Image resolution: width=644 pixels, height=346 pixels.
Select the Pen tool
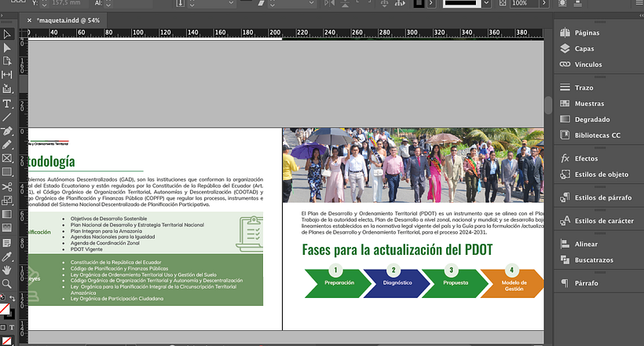click(7, 131)
